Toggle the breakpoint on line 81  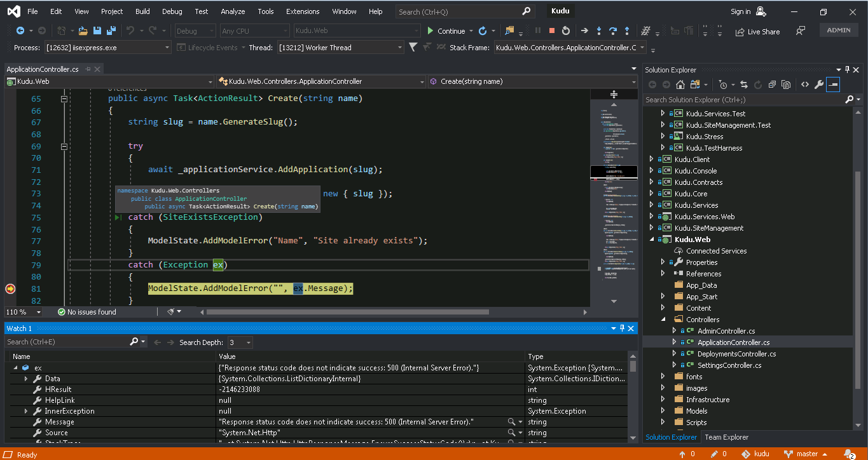10,288
